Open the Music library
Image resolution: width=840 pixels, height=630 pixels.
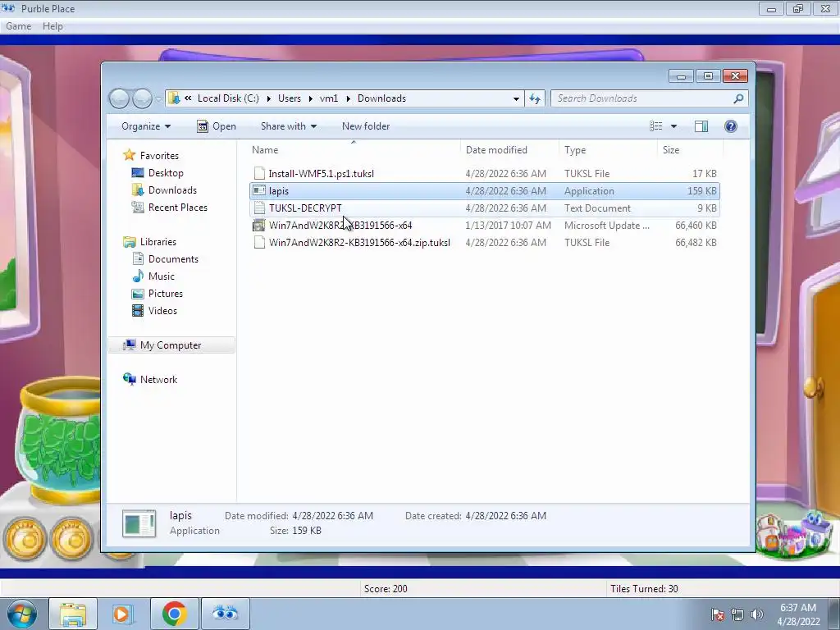[162, 276]
